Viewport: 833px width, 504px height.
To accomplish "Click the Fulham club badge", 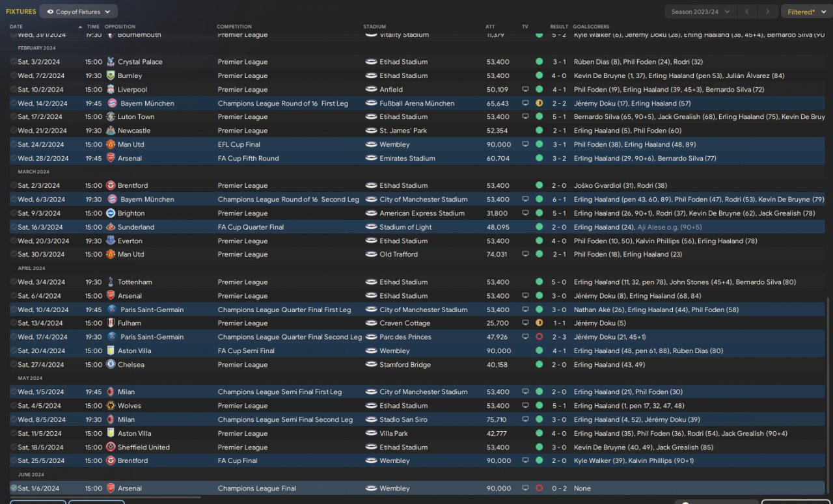I will click(x=111, y=323).
